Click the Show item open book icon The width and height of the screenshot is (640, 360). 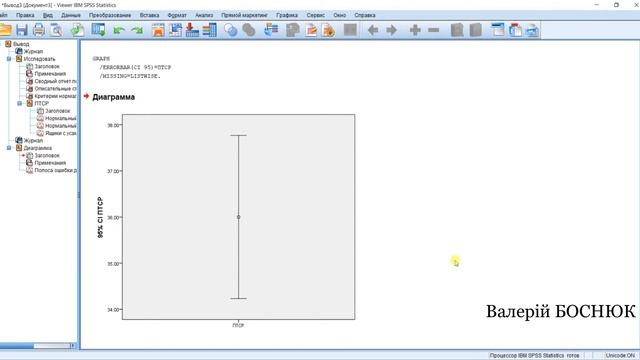tap(457, 30)
